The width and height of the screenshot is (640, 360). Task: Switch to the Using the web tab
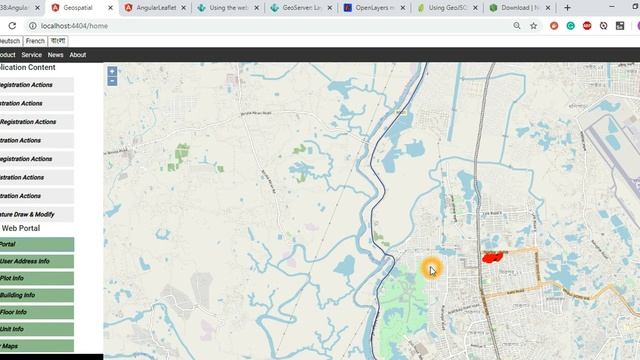(228, 8)
